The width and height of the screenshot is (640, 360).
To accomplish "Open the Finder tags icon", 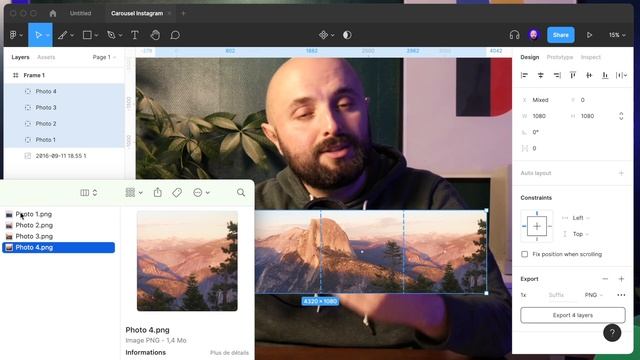I will click(177, 192).
